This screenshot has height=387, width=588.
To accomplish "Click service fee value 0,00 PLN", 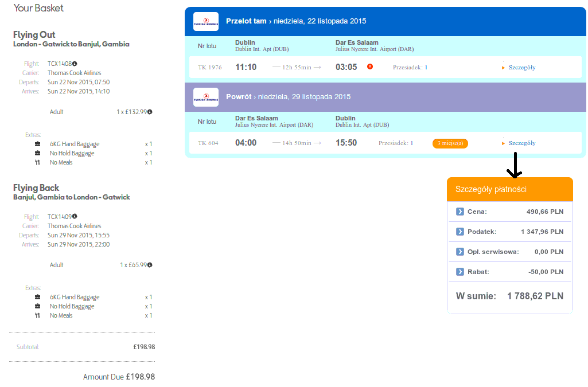I will tap(549, 252).
